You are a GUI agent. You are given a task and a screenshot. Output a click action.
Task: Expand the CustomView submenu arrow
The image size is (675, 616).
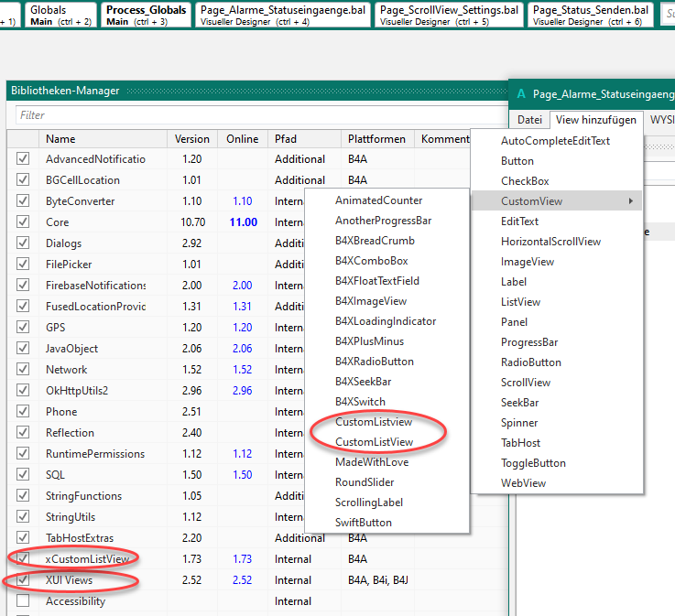click(x=631, y=200)
